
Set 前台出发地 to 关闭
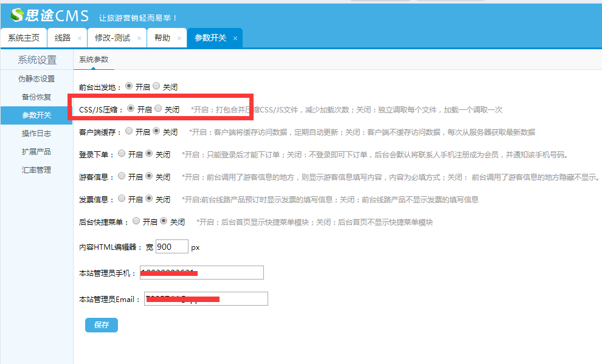click(x=156, y=86)
